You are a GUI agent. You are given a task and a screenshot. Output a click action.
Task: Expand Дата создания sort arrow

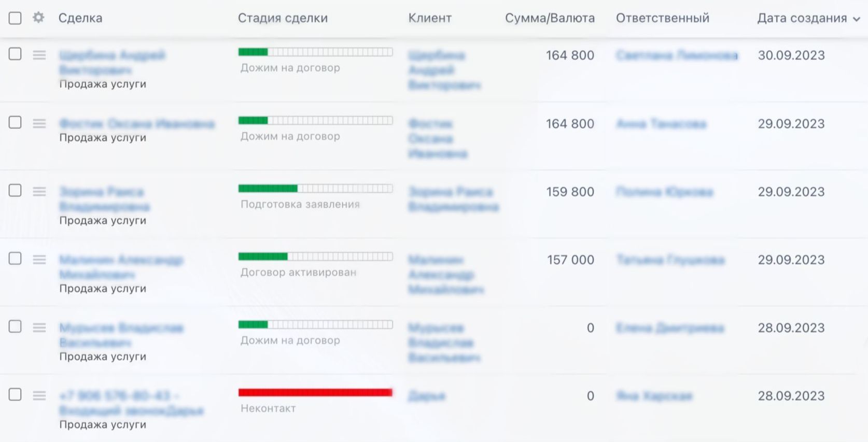point(857,19)
